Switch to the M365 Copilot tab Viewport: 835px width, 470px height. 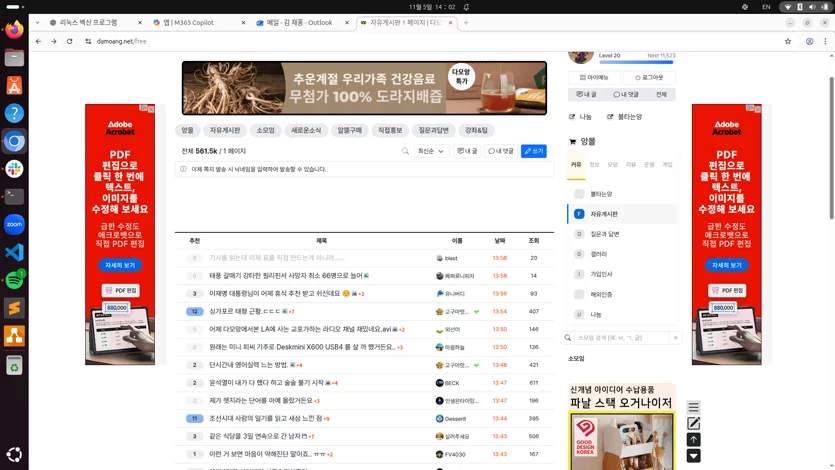click(x=199, y=22)
